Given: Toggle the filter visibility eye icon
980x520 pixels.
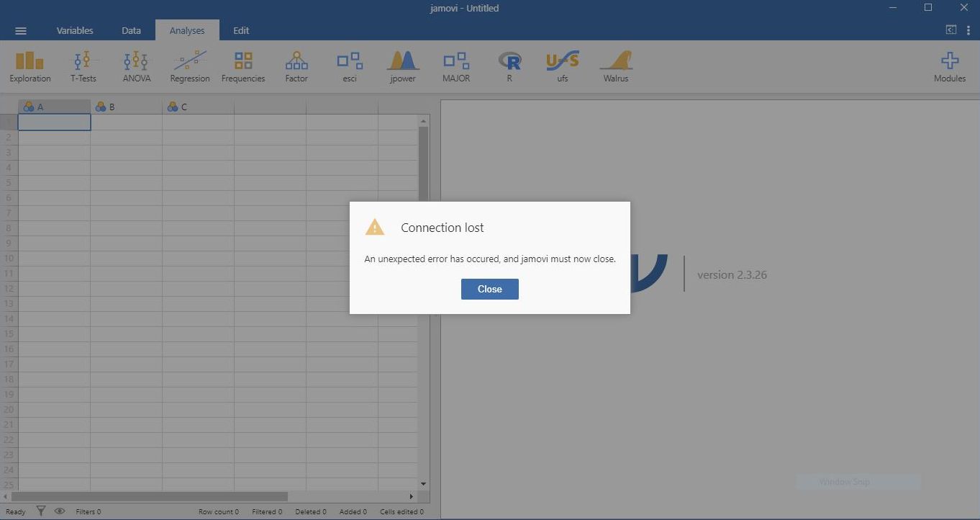Looking at the screenshot, I should coord(60,511).
